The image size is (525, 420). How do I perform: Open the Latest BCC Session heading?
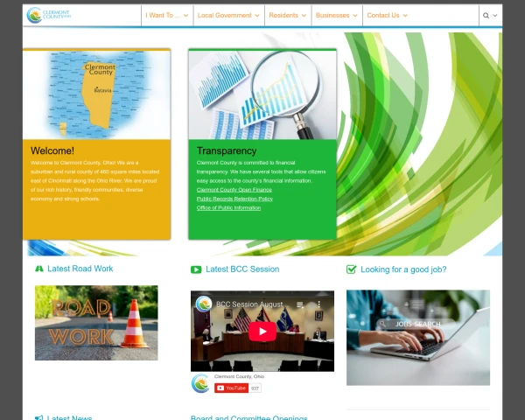click(x=242, y=269)
